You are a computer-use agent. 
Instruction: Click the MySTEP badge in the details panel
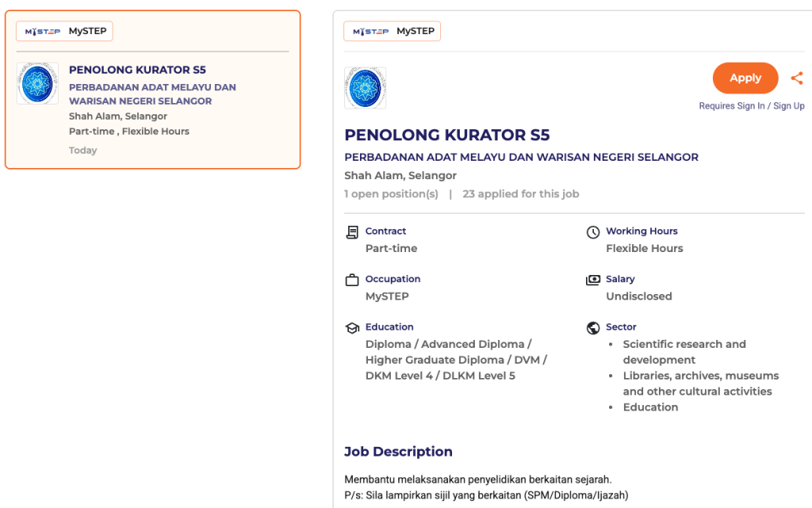[392, 32]
